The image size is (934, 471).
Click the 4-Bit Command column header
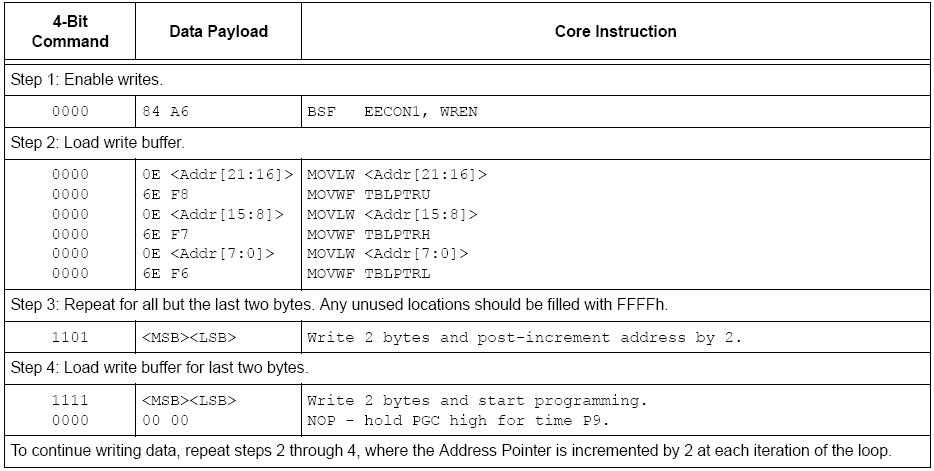click(x=70, y=31)
